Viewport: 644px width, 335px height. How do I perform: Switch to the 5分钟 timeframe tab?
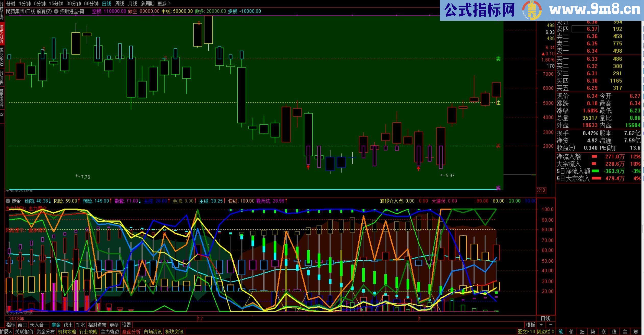point(40,4)
